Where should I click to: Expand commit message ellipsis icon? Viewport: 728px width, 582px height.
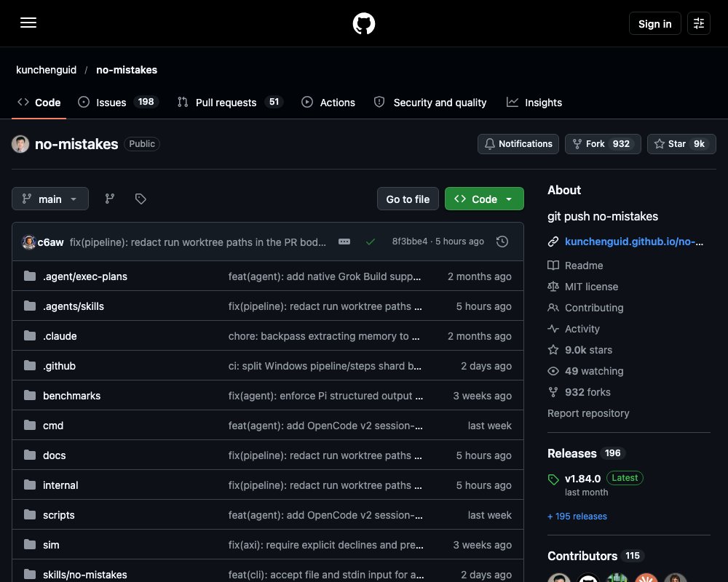click(x=344, y=242)
